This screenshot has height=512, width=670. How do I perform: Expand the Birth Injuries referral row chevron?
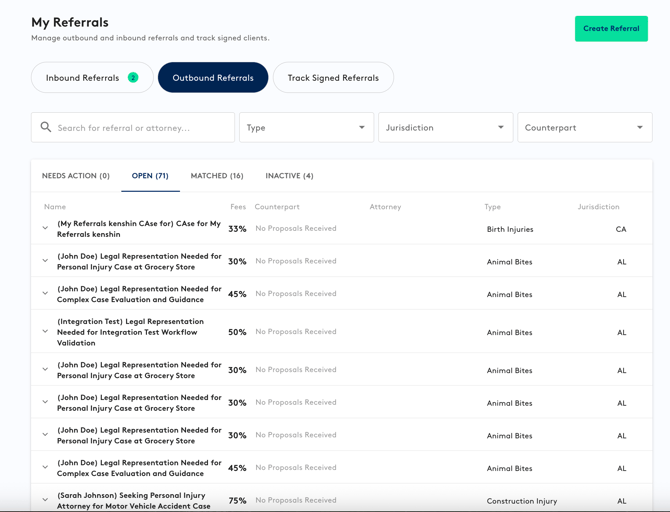click(45, 229)
